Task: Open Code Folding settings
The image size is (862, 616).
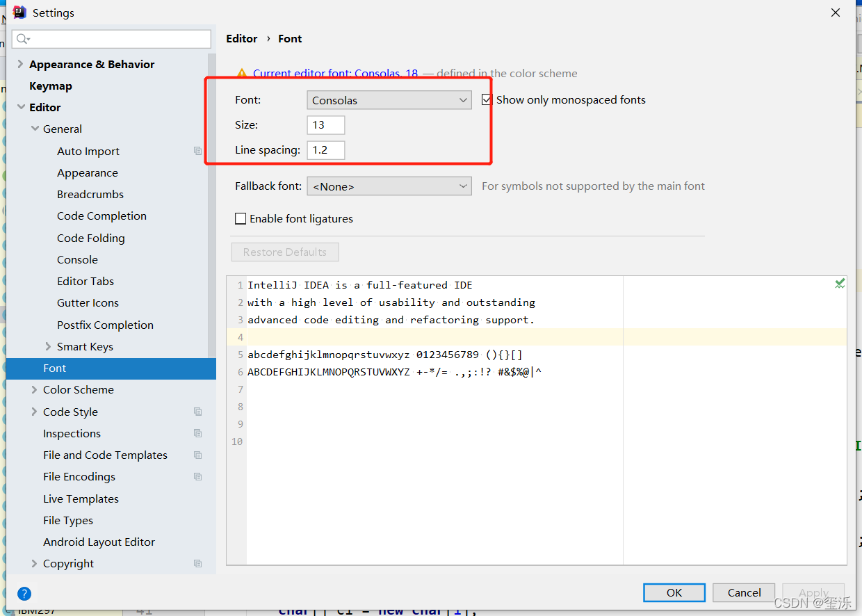Action: pos(91,238)
